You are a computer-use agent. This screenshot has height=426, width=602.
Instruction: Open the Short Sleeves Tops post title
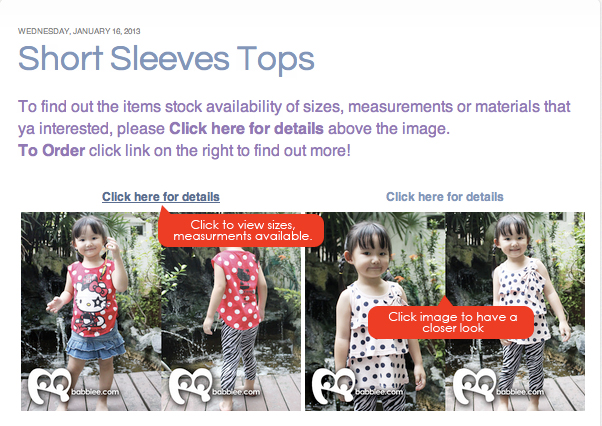[x=166, y=59]
